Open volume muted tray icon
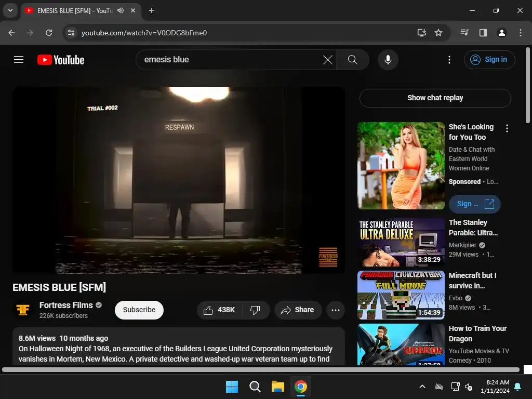This screenshot has height=399, width=532. coord(469,387)
